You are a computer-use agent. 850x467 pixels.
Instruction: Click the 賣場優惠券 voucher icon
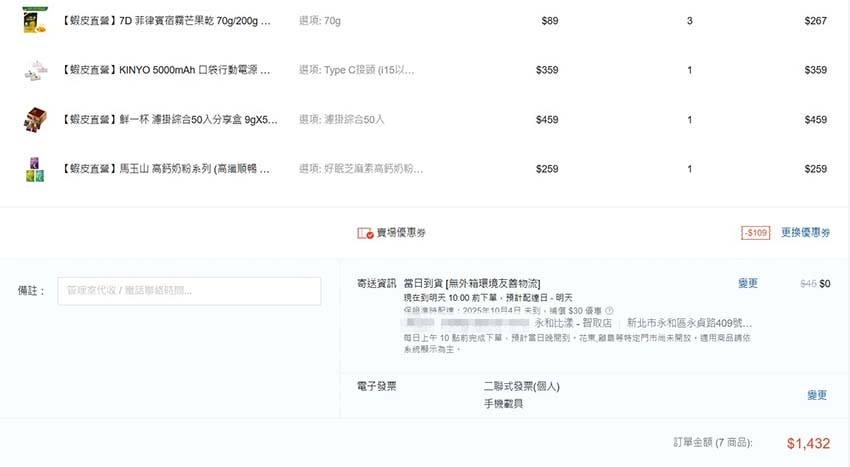[365, 233]
